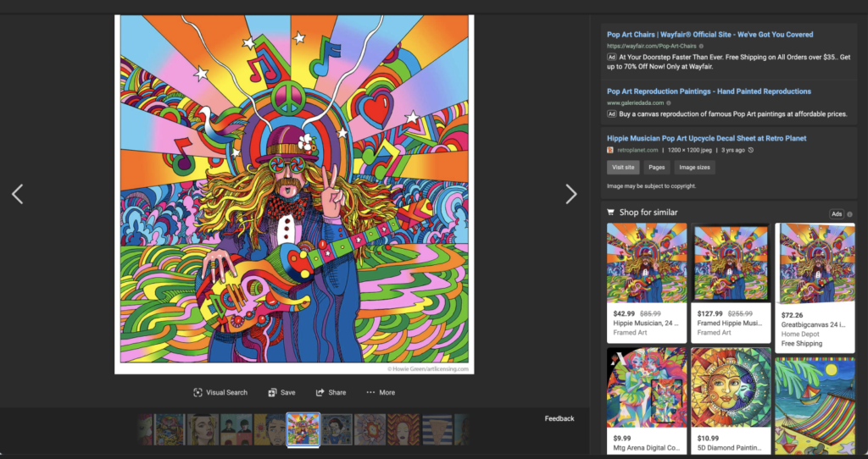Screen dimensions: 868x459
Task: Click the struck-through $255.99 price
Action: (740, 313)
